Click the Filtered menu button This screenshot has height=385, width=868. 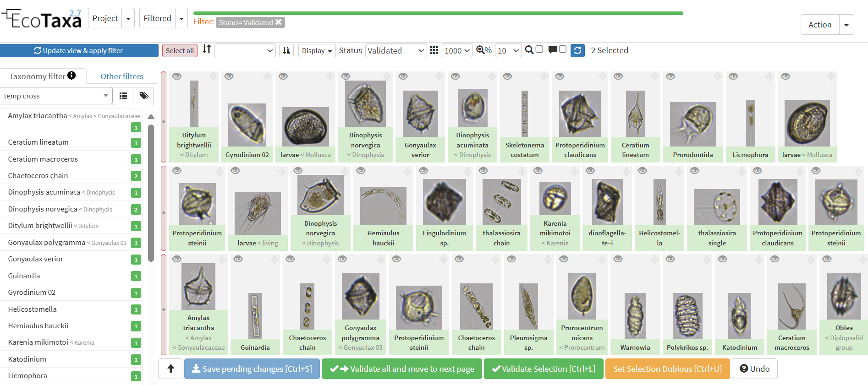pos(157,18)
